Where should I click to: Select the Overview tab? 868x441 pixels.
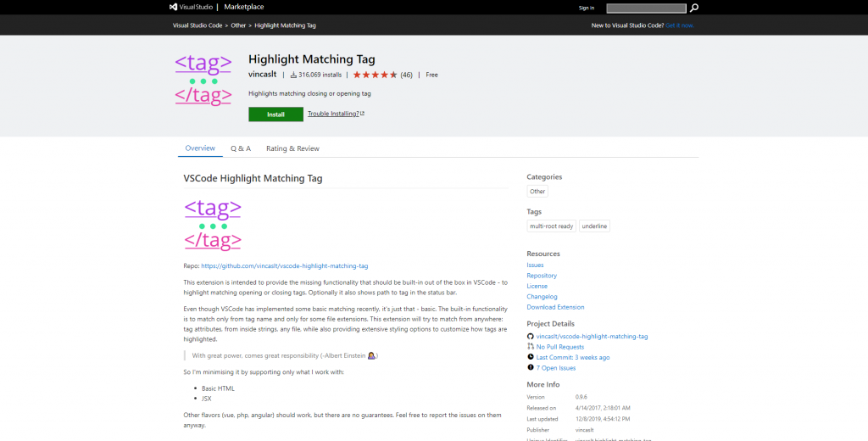(x=200, y=148)
